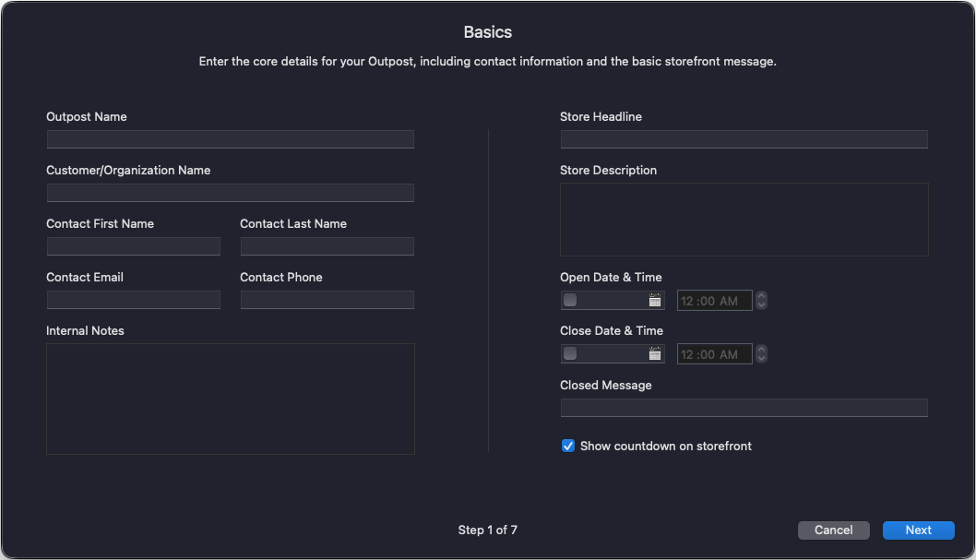Focus the Outpost Name field
The width and height of the screenshot is (976, 560).
[x=230, y=139]
